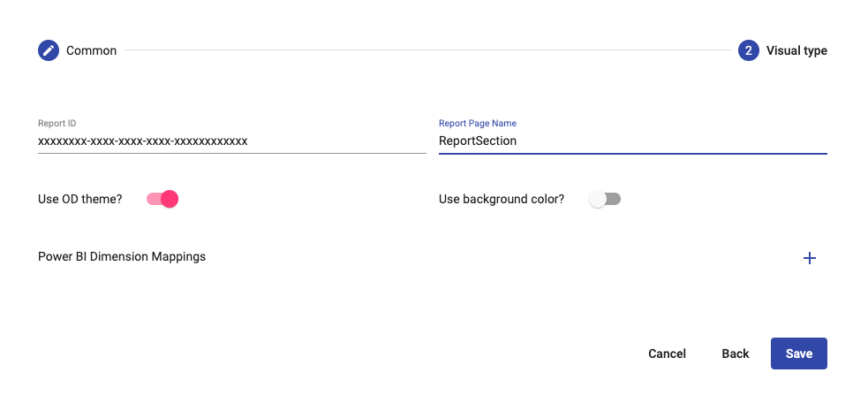Click the pink knob of OD theme switch
The width and height of the screenshot is (868, 403).
coord(170,199)
